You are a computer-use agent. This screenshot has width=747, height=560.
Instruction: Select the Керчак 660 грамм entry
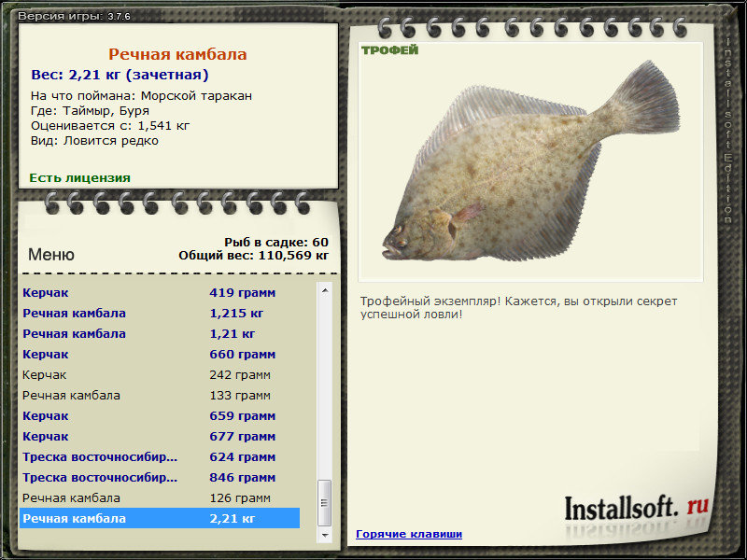pyautogui.click(x=160, y=354)
